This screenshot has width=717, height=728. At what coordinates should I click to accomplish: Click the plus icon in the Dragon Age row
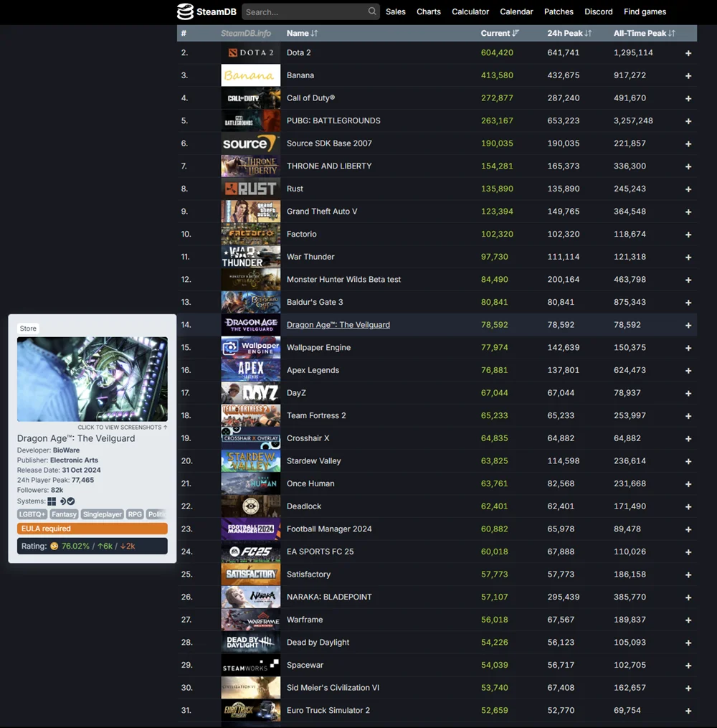(x=688, y=325)
